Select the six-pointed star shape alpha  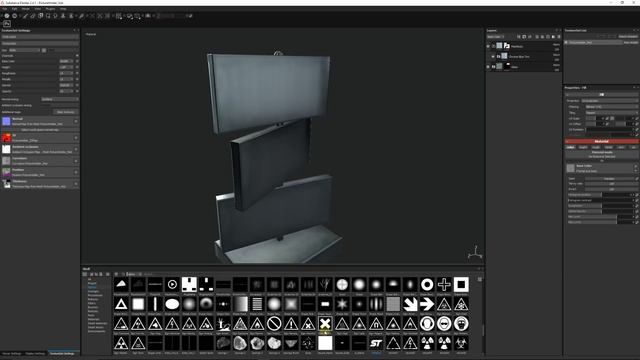click(342, 304)
